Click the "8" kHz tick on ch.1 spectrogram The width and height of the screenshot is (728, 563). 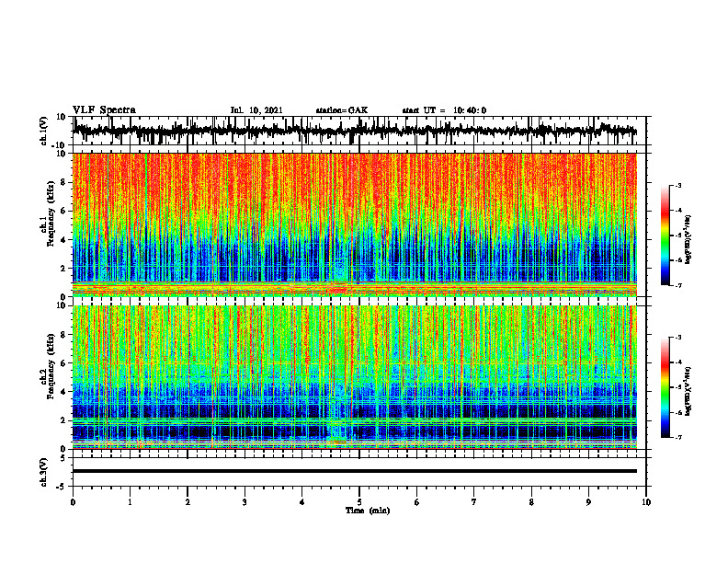click(63, 182)
